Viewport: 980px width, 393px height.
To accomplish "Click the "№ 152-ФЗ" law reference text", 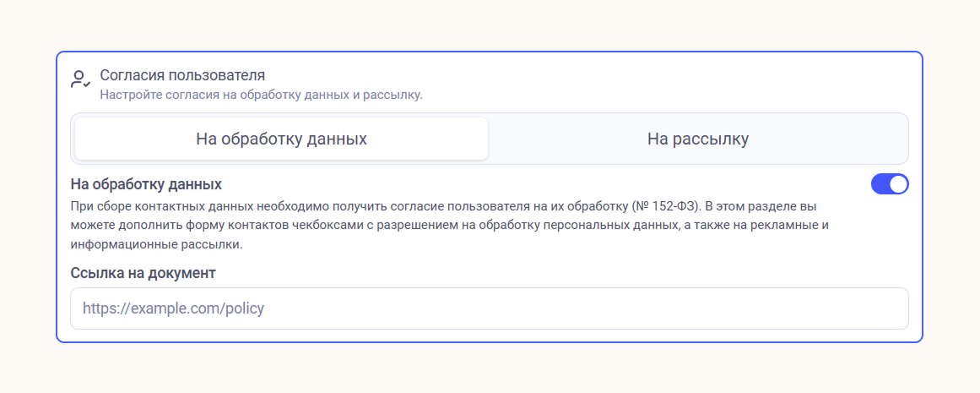I will tap(666, 206).
